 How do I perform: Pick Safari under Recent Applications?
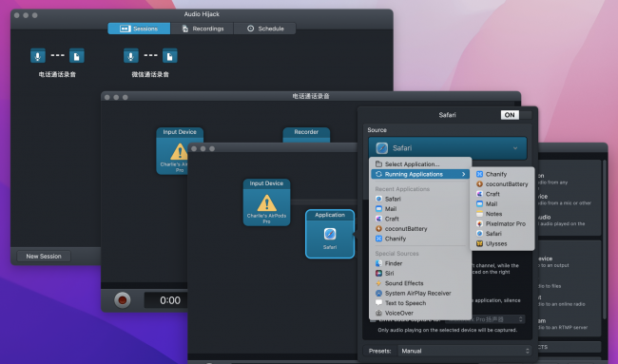420,199
